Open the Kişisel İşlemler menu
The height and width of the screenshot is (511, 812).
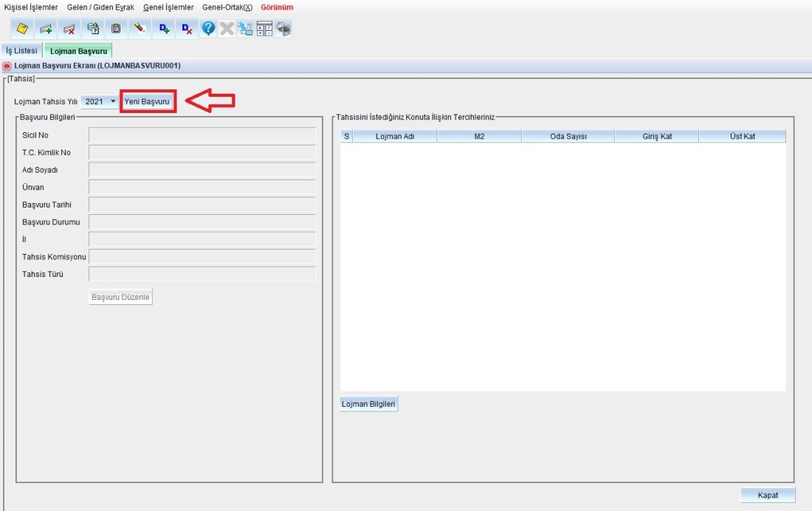click(31, 7)
